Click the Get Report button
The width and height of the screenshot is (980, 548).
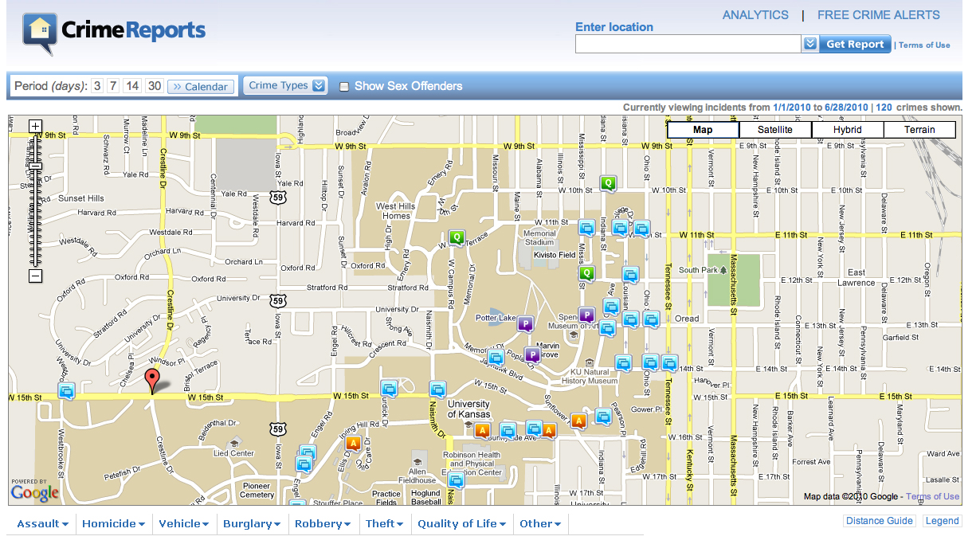pyautogui.click(x=854, y=44)
